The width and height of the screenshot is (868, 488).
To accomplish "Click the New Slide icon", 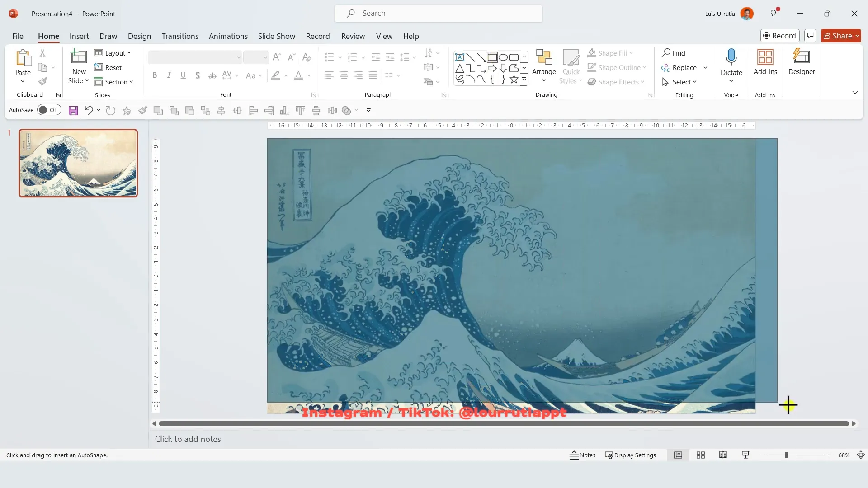I will point(79,57).
